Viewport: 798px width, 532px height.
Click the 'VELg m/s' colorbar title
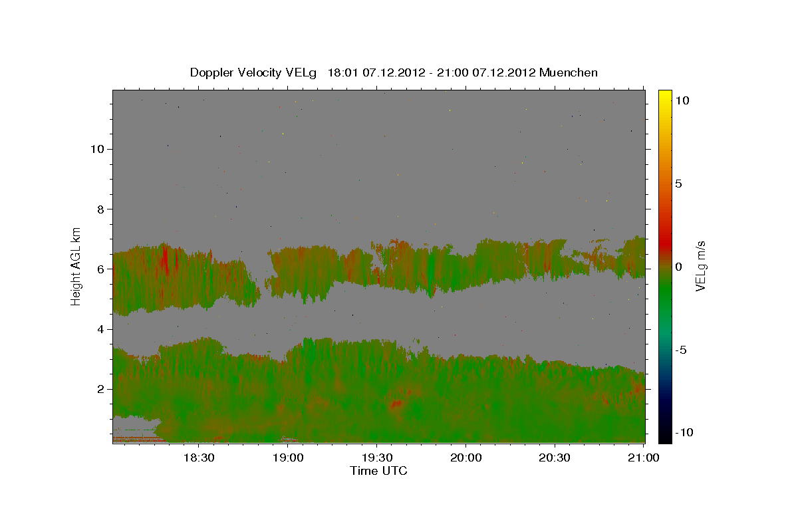point(701,266)
